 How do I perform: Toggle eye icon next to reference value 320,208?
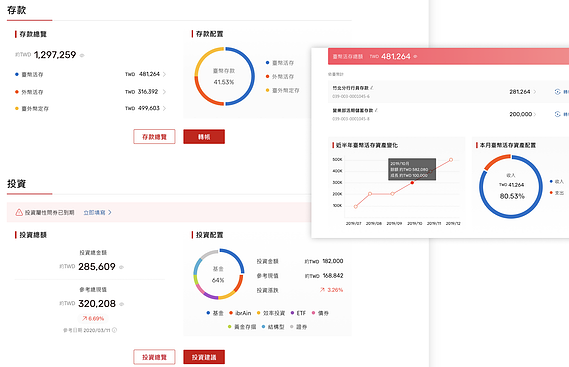[121, 304]
